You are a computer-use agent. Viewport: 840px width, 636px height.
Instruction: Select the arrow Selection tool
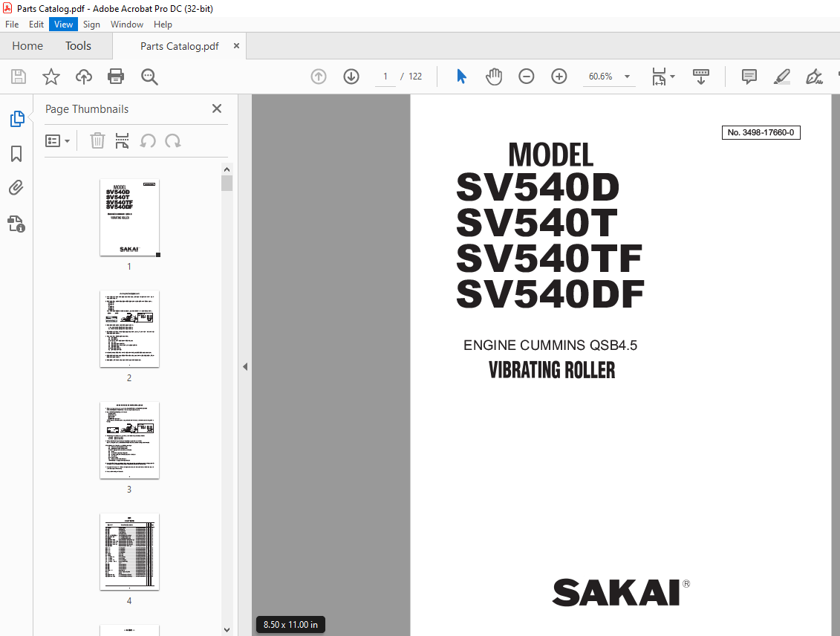(x=461, y=77)
